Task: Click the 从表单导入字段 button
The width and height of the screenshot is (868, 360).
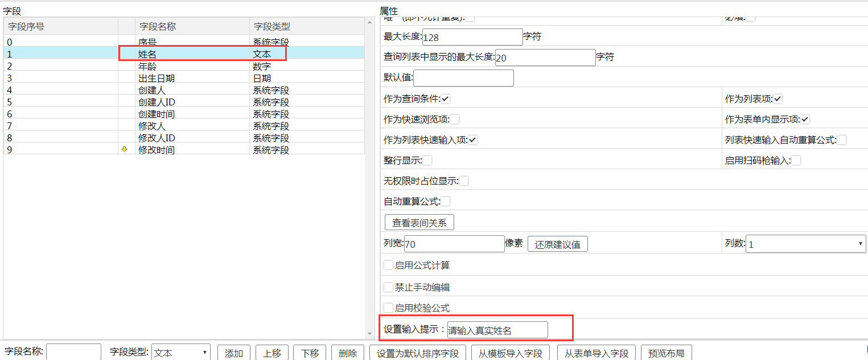Action: point(597,353)
